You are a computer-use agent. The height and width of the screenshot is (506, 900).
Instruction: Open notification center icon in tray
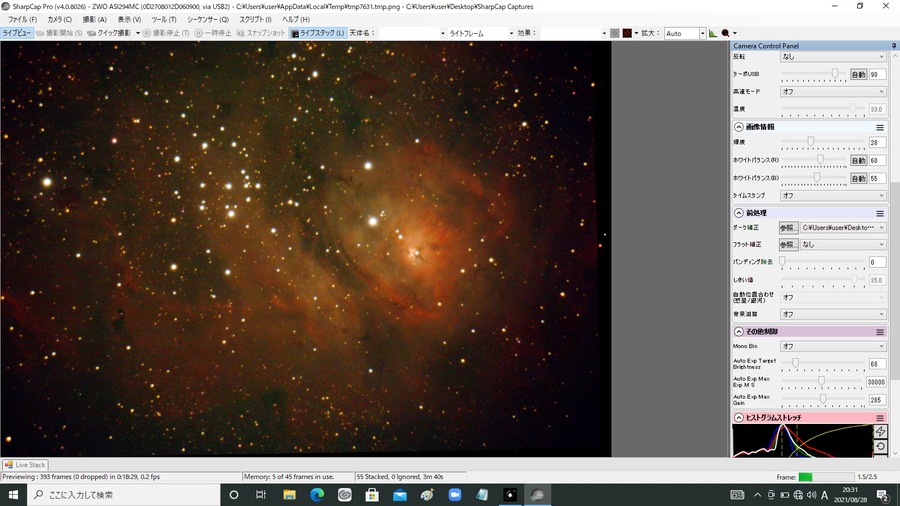882,495
